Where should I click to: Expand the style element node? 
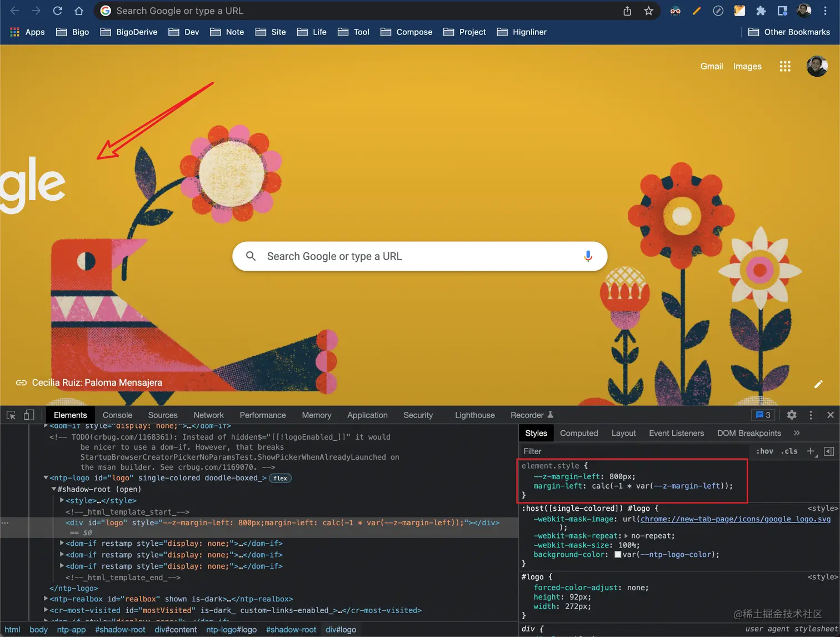[62, 501]
